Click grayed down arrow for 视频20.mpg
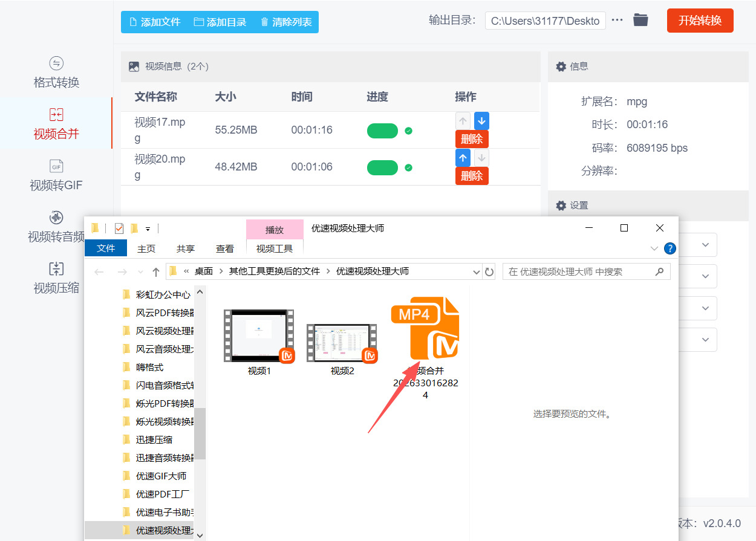This screenshot has width=756, height=541. [481, 158]
